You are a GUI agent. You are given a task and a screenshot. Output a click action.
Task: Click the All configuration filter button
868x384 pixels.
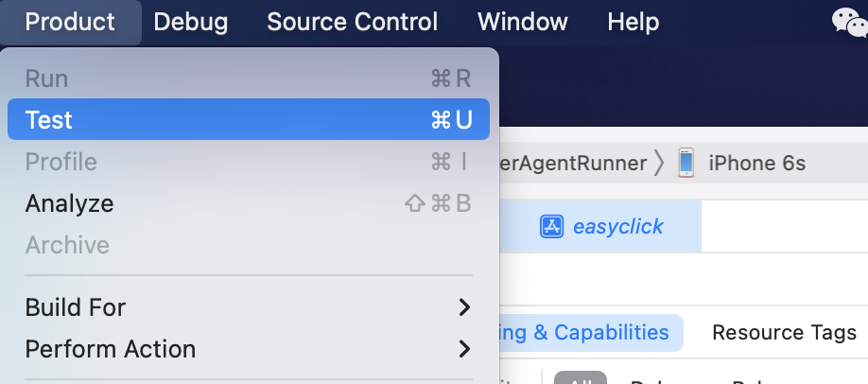pos(581,379)
